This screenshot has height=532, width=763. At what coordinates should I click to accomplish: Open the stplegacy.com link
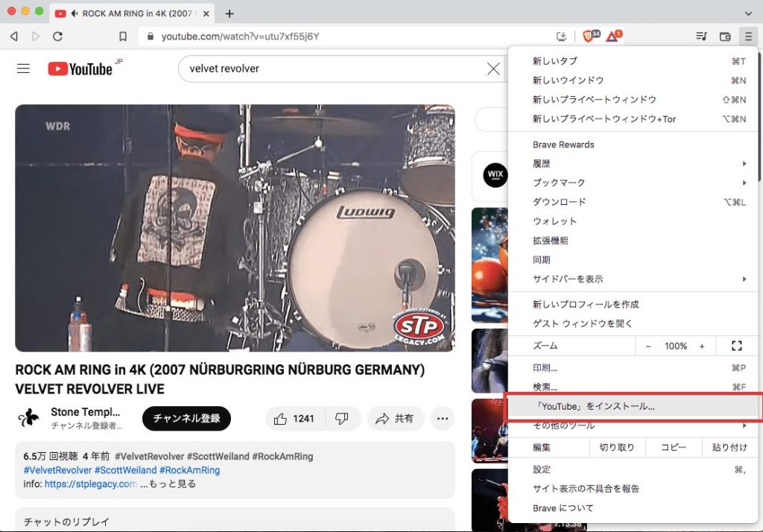click(90, 484)
